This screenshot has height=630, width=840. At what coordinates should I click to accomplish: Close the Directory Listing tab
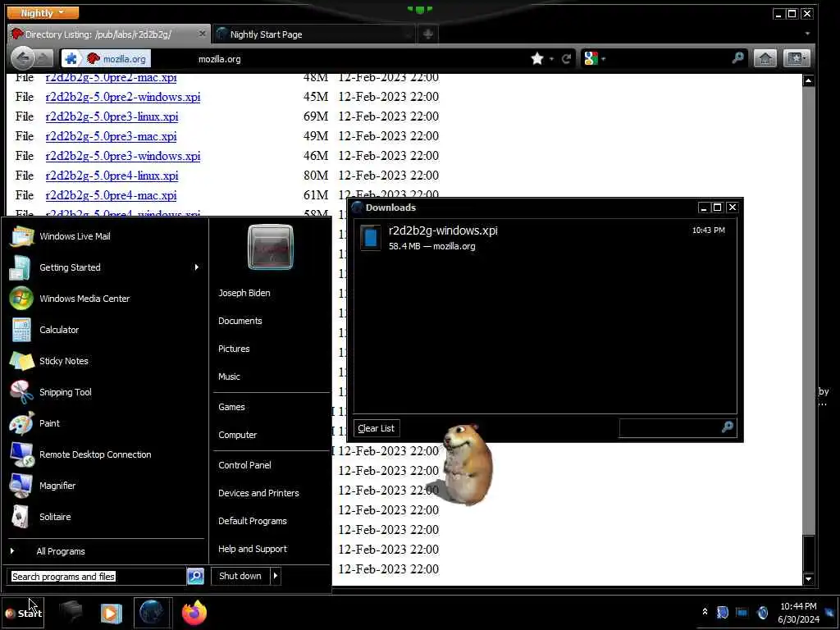click(x=202, y=34)
